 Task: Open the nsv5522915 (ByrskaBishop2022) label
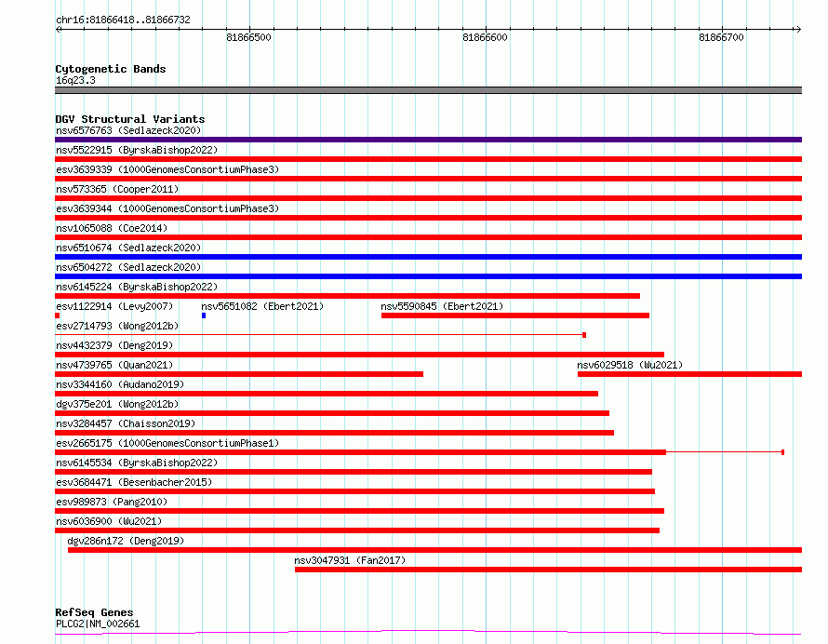click(x=137, y=150)
